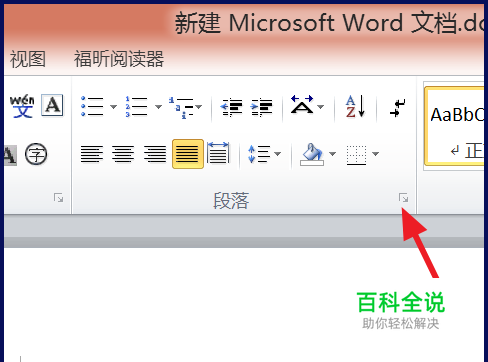
Task: Open the shading color dropdown arrow
Action: click(x=332, y=154)
